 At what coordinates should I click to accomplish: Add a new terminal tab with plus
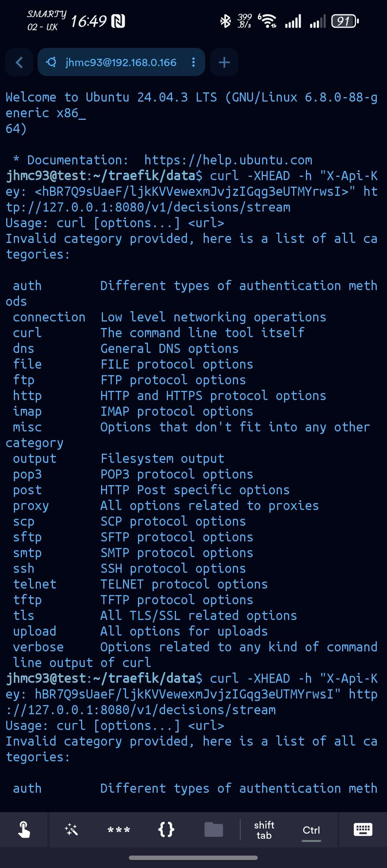click(224, 62)
